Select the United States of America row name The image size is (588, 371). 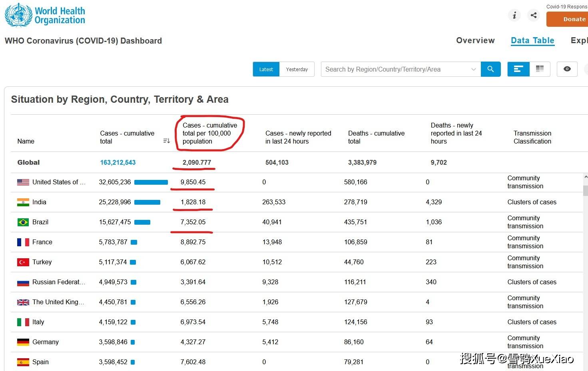[x=59, y=182]
